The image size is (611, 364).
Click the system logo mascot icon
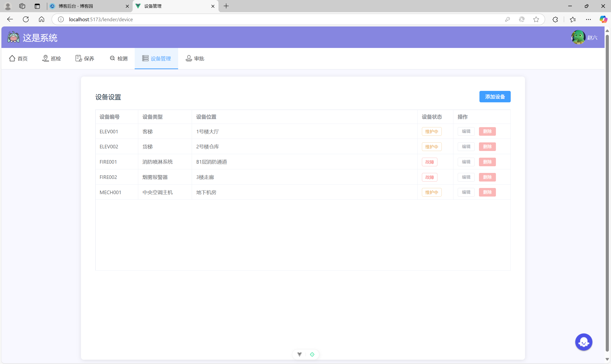(x=13, y=37)
